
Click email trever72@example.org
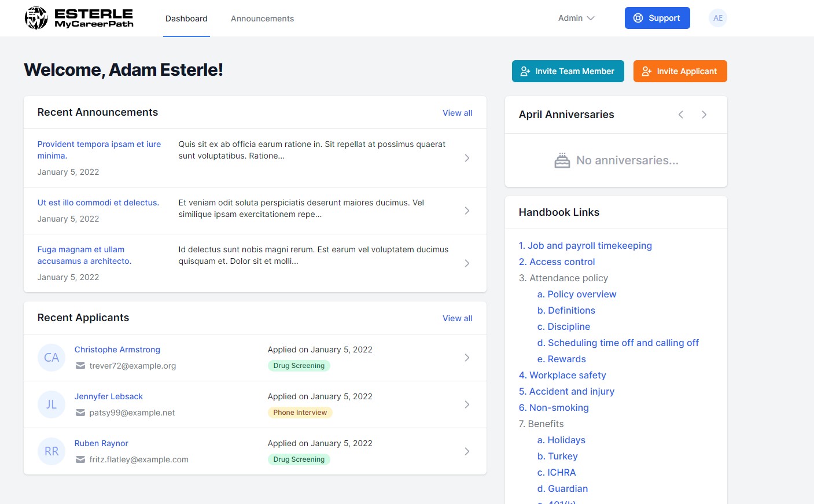[x=132, y=366]
